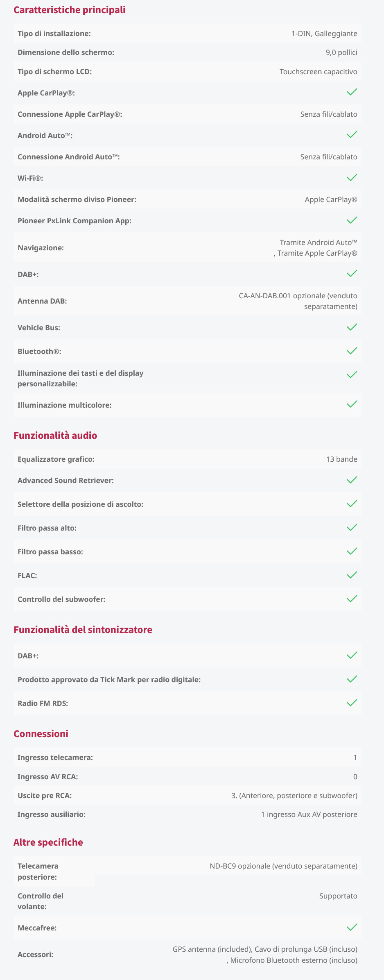This screenshot has width=384, height=980.
Task: Click the Vehicle Bus checkmark icon
Action: (x=352, y=327)
